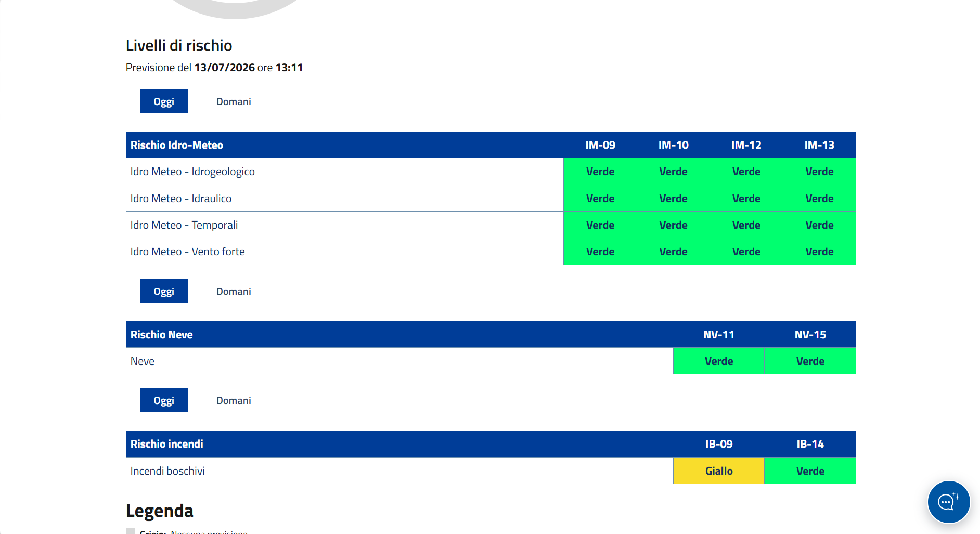Click the NV-11 Neve Verde cell

point(719,361)
